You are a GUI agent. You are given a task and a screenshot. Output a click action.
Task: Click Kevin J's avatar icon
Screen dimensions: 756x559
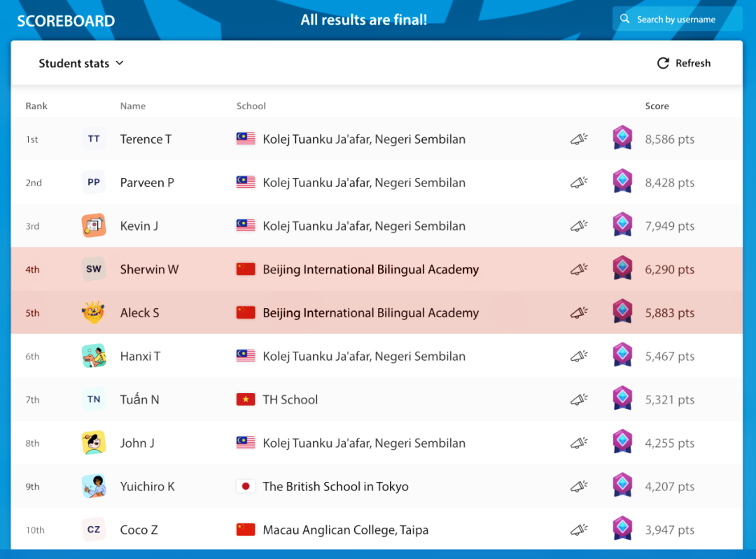click(94, 226)
